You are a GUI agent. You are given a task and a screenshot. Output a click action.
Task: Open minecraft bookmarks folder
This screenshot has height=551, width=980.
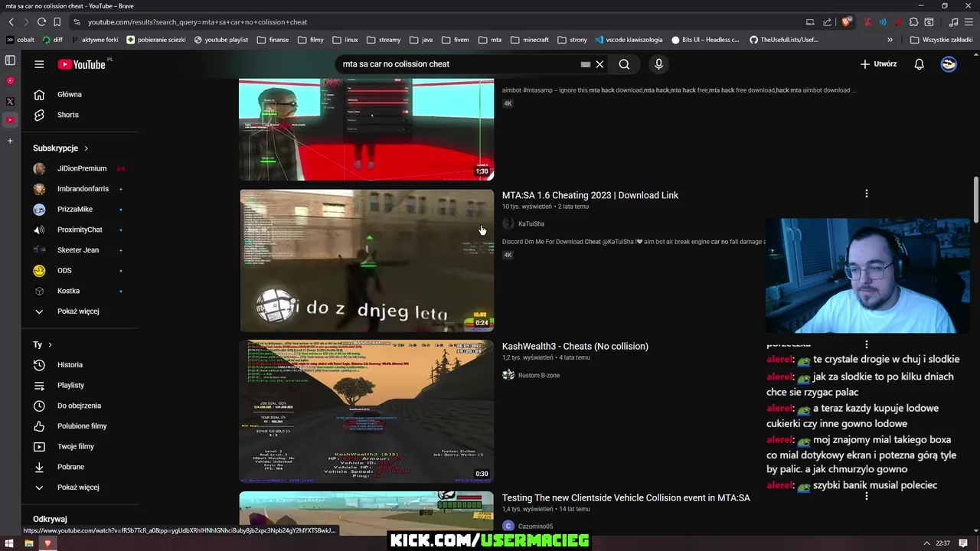(x=530, y=40)
